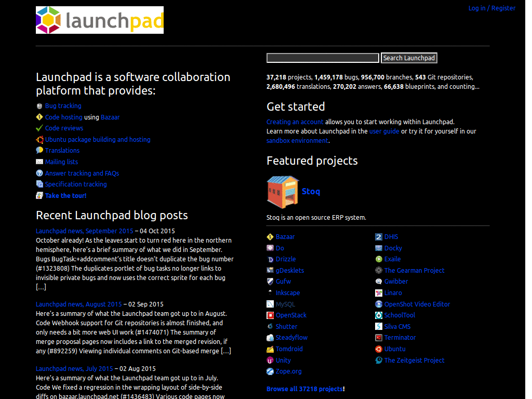Click the yellow Code hosting icon

(39, 117)
